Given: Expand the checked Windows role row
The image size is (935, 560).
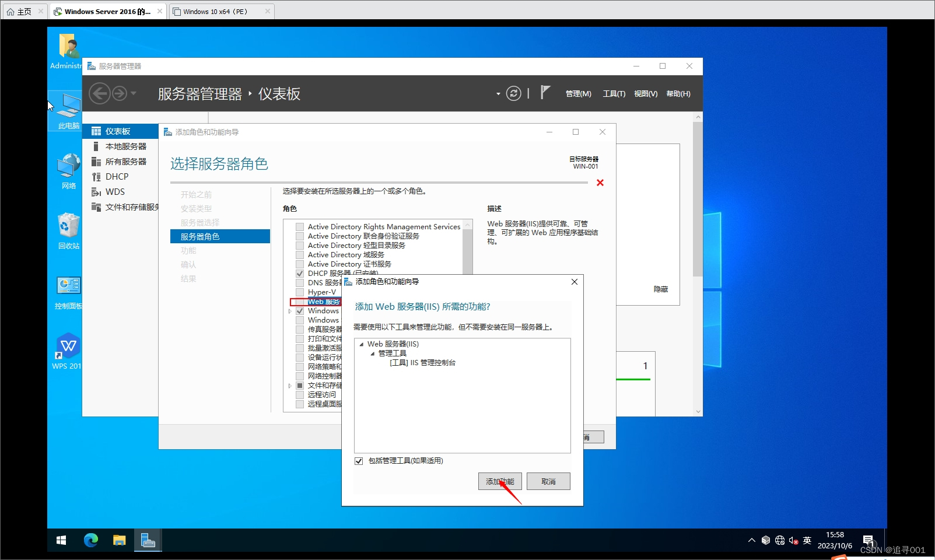Looking at the screenshot, I should pyautogui.click(x=290, y=311).
